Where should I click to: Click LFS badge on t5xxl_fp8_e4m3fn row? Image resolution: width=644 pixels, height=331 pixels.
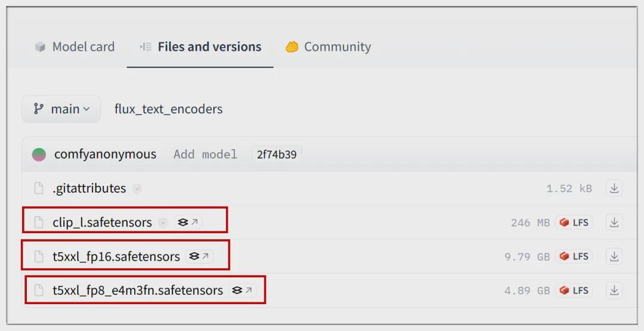[574, 290]
